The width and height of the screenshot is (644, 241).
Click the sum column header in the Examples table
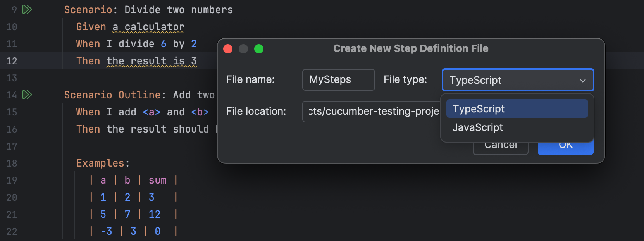click(157, 180)
